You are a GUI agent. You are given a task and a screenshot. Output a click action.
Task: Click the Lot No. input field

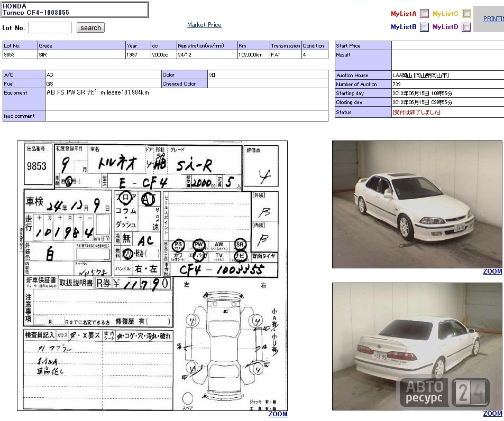pos(50,27)
